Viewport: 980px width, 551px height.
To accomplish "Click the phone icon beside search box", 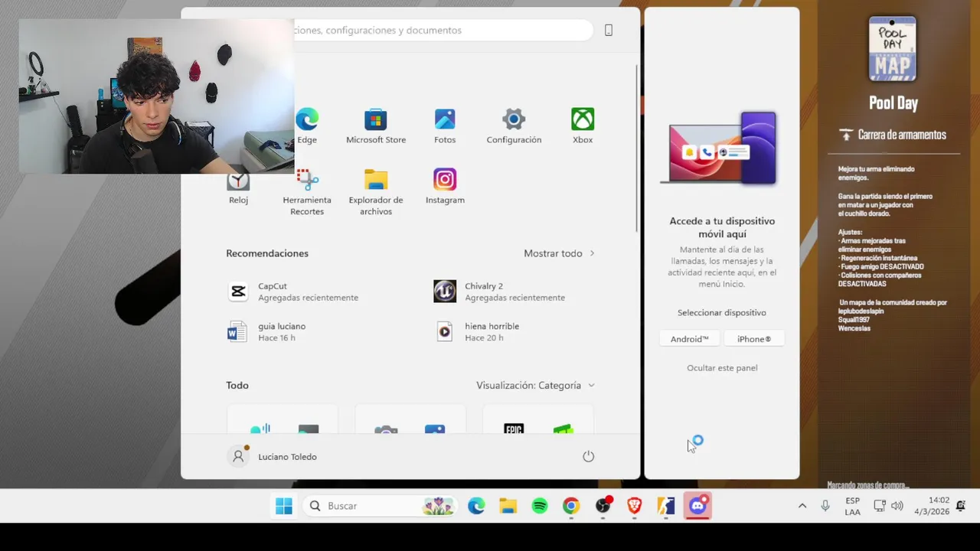I will [609, 30].
